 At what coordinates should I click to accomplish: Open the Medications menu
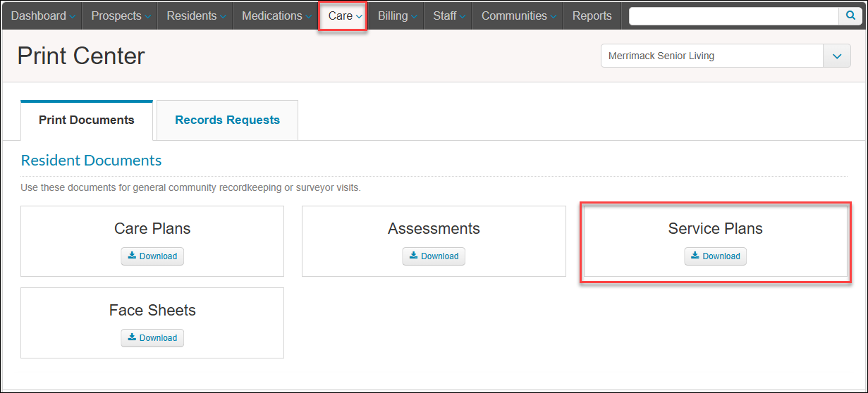pyautogui.click(x=276, y=15)
